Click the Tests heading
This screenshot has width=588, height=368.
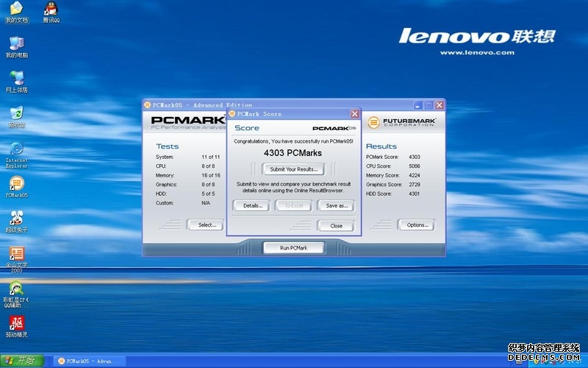point(168,146)
